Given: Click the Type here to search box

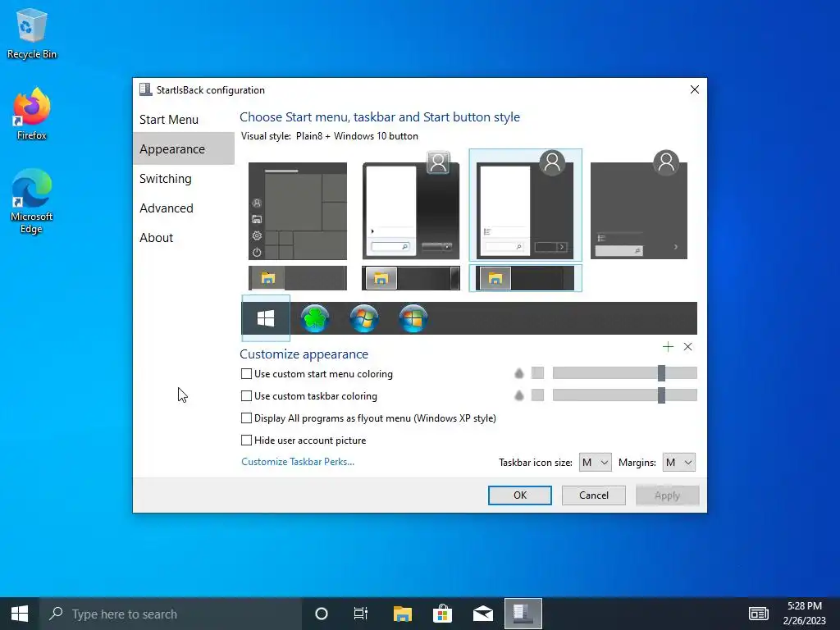Looking at the screenshot, I should point(171,614).
